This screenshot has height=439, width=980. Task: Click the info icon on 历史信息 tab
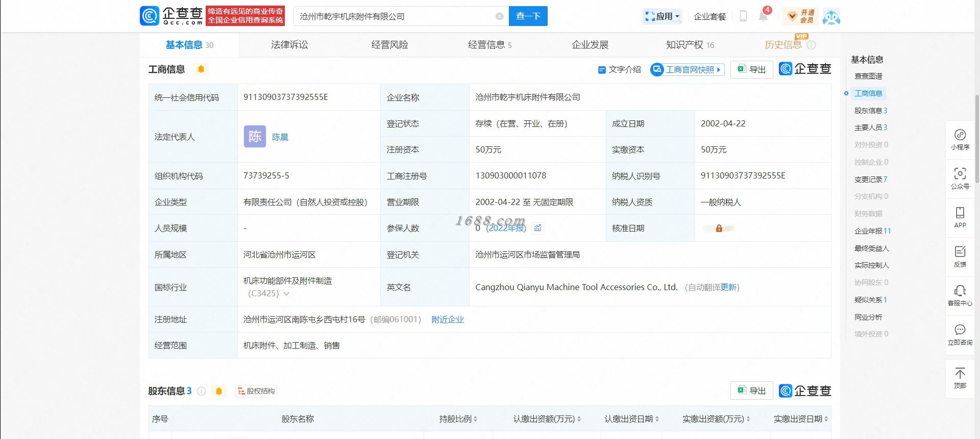click(x=811, y=45)
